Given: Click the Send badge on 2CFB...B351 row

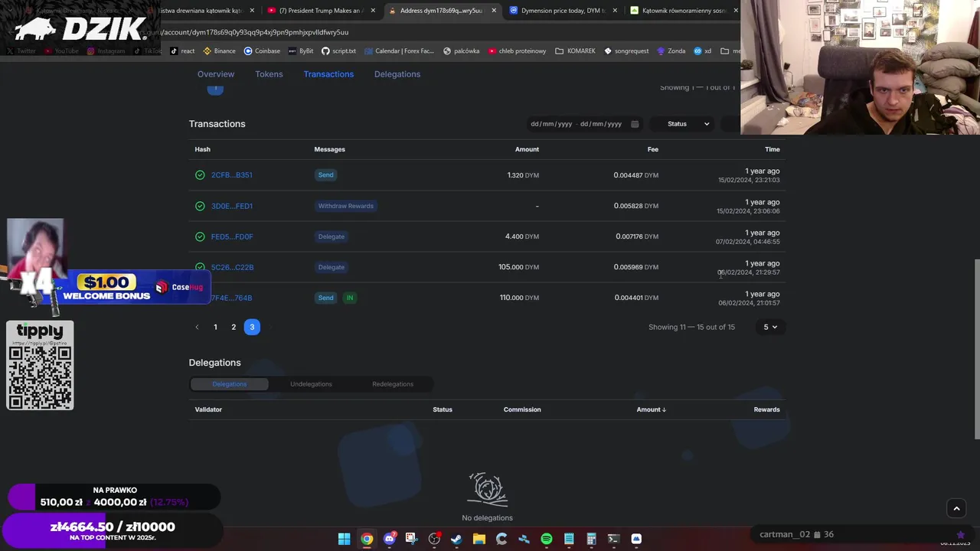Looking at the screenshot, I should pyautogui.click(x=325, y=175).
